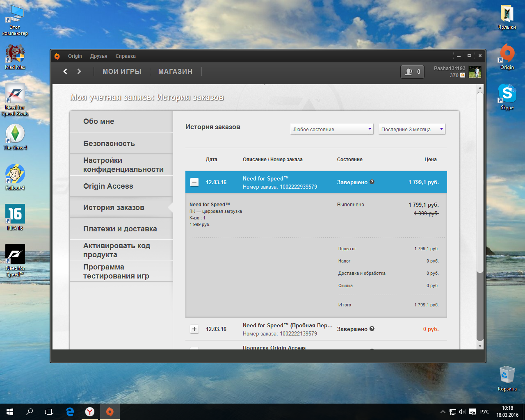
Task: Open volume control in system tray
Action: [x=462, y=412]
